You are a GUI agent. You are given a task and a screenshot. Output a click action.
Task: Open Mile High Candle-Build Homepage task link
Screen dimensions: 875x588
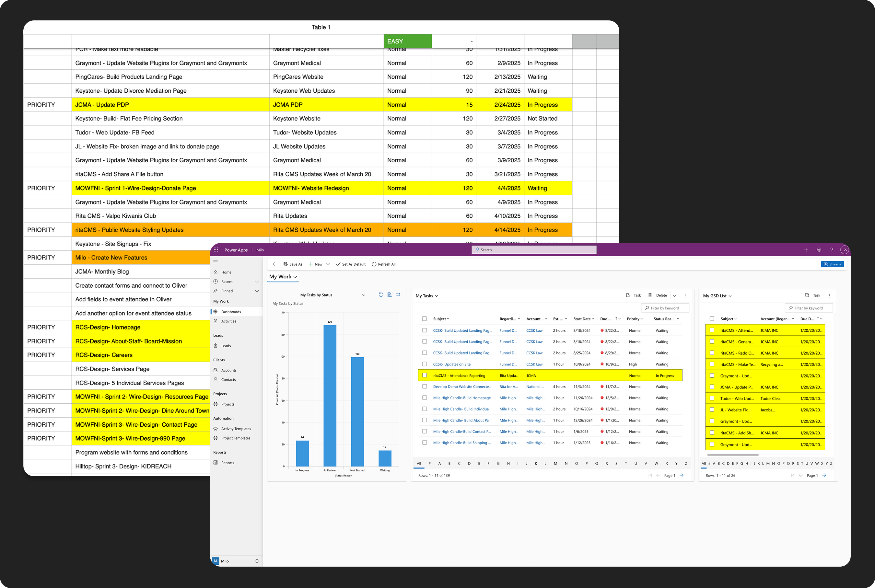click(462, 398)
